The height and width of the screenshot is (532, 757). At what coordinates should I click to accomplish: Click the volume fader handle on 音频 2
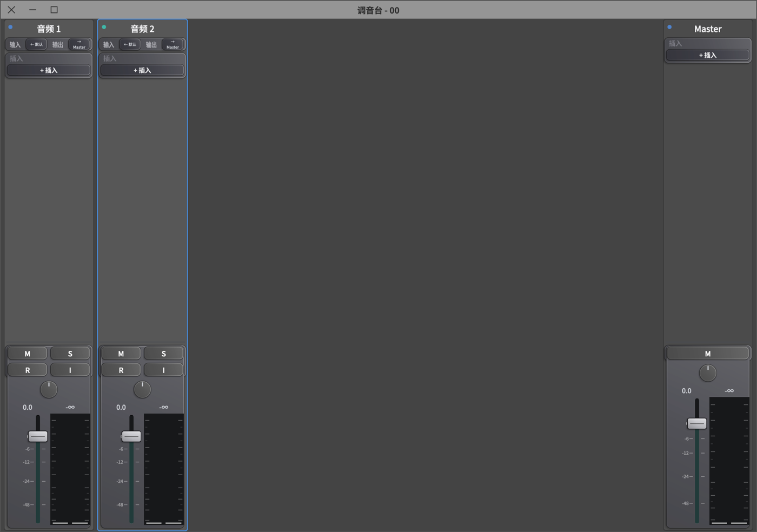coord(131,436)
